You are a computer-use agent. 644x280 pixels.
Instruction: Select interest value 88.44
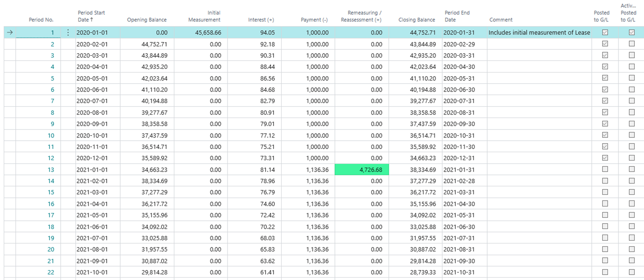pyautogui.click(x=267, y=67)
